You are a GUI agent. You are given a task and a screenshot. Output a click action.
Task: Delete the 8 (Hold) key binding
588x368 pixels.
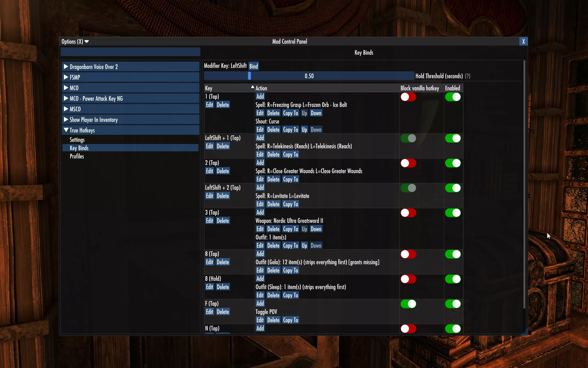click(223, 287)
